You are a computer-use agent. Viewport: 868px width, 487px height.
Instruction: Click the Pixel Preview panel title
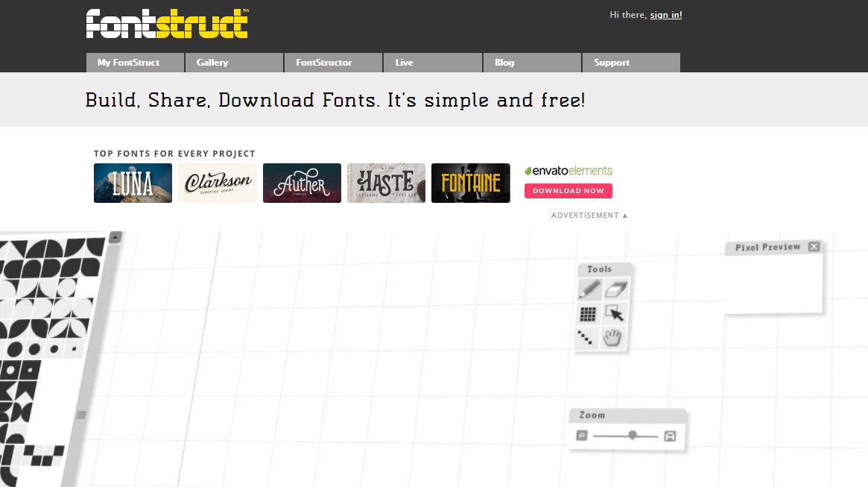pyautogui.click(x=767, y=247)
